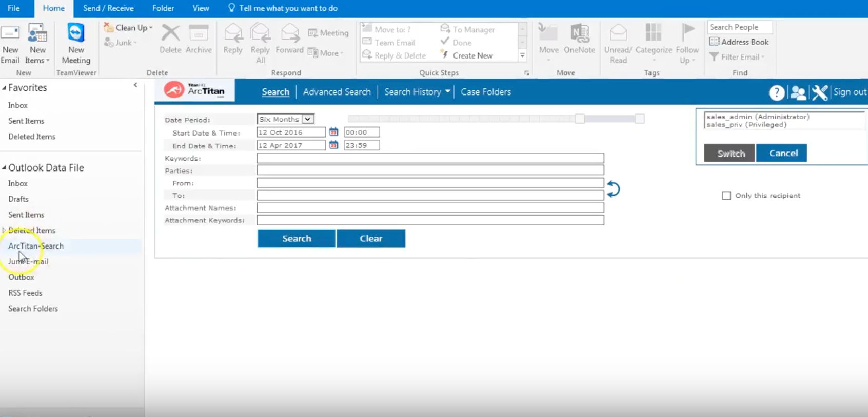Click the Switch button
This screenshot has width=868, height=417.
point(729,153)
